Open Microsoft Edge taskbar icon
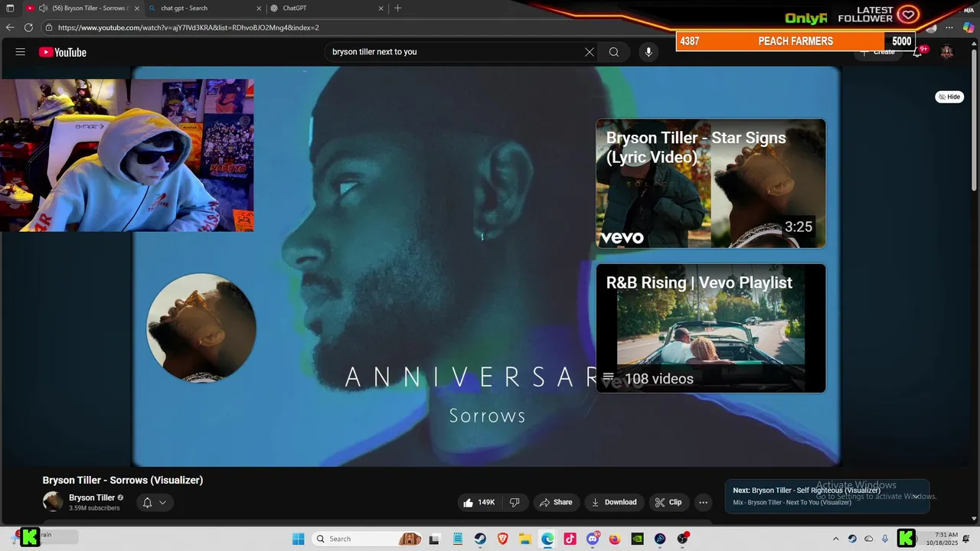 click(x=547, y=539)
